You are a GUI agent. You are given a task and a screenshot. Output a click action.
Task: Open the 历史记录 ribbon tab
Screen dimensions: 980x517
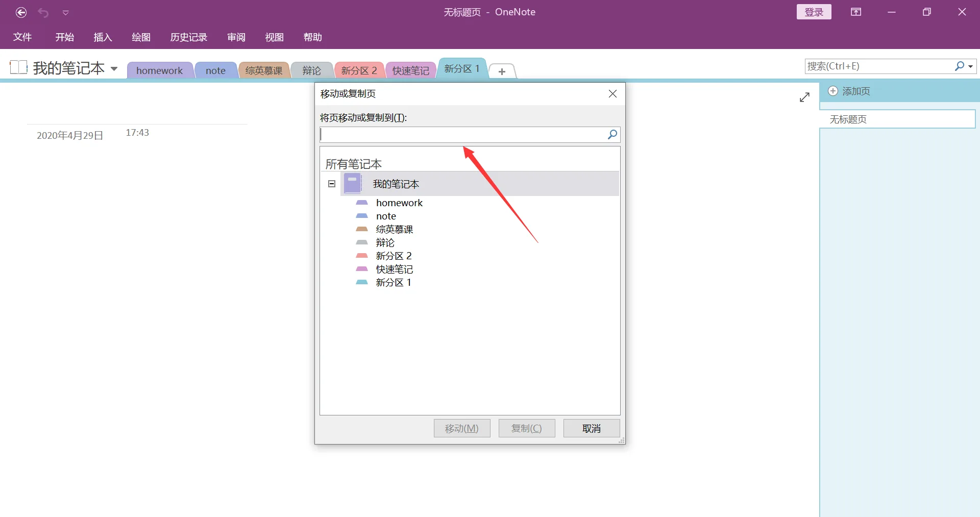click(189, 37)
